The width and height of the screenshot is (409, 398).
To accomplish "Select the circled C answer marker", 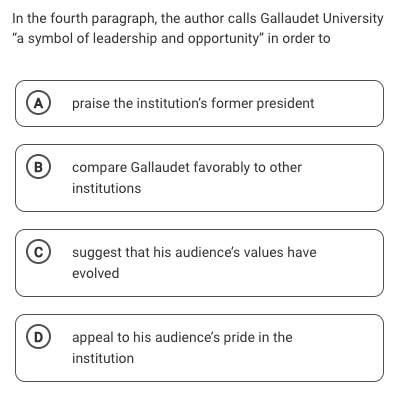I will pos(38,252).
